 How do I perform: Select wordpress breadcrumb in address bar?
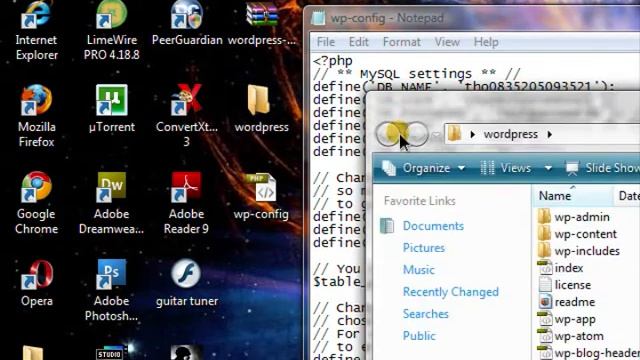(510, 134)
